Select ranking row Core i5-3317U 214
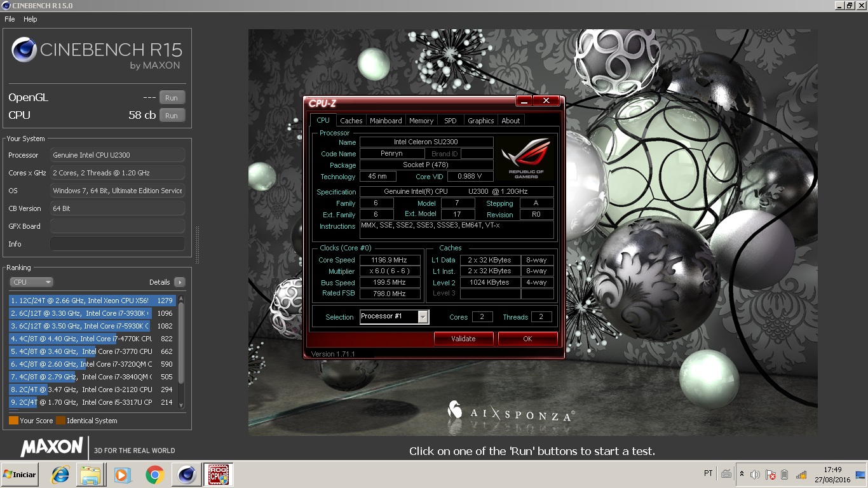This screenshot has width=868, height=488. tap(92, 402)
